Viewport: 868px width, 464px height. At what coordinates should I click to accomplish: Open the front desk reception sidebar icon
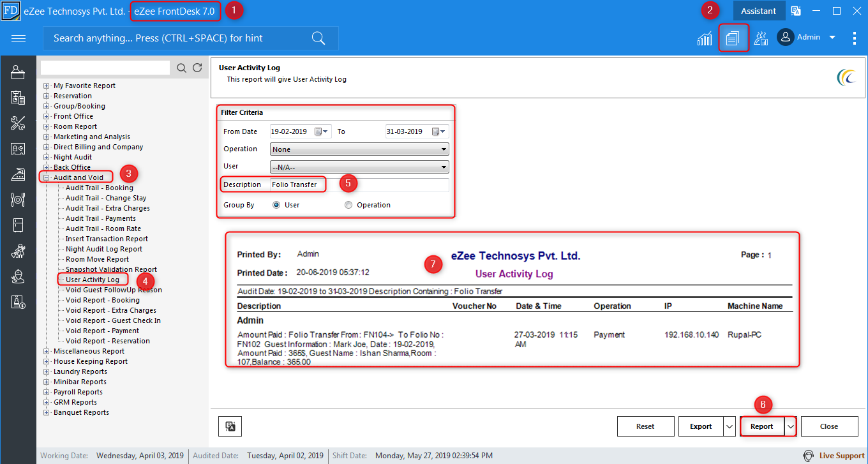coord(18,72)
